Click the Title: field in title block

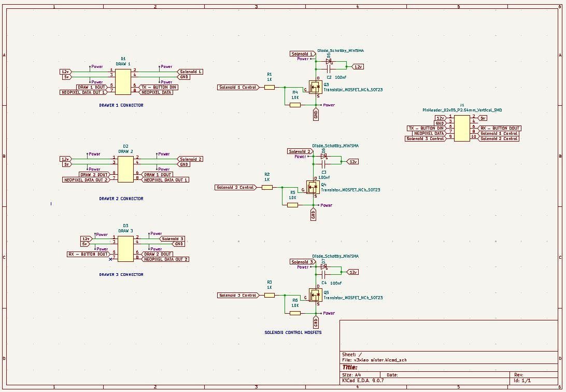click(350, 368)
